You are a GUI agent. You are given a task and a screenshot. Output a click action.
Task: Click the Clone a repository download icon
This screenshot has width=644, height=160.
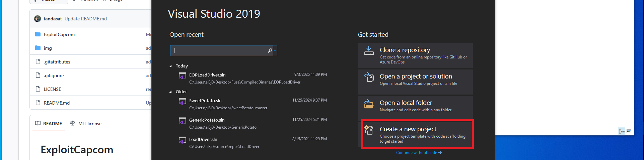pos(369,51)
